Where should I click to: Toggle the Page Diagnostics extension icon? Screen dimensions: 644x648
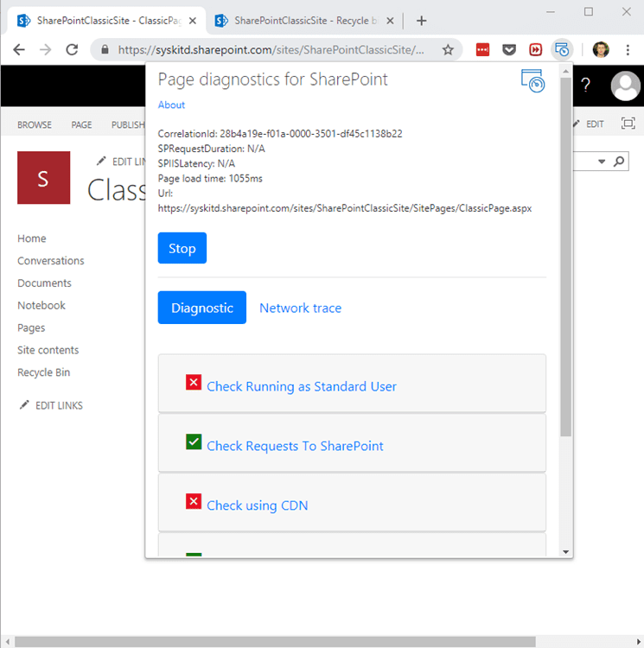pos(562,50)
